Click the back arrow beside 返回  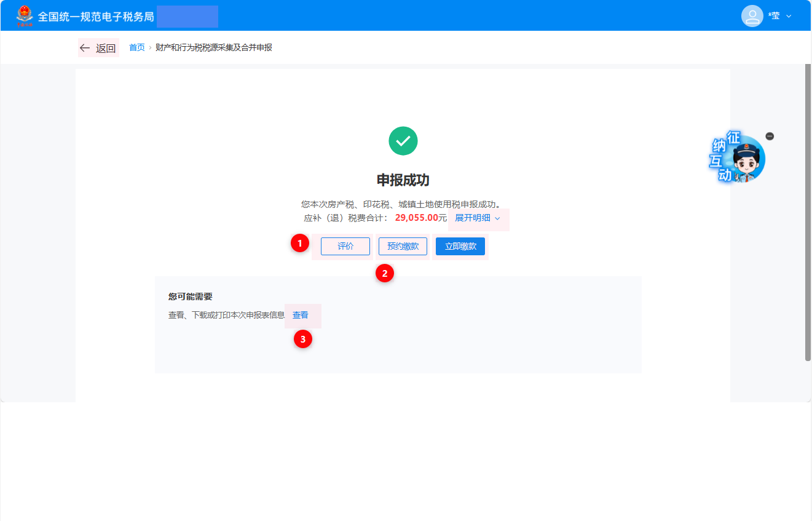tap(84, 47)
